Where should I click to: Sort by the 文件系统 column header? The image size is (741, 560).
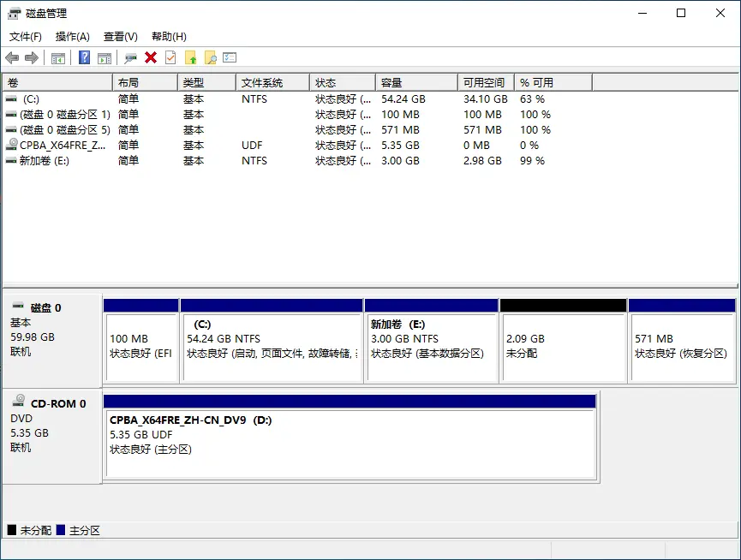(272, 83)
